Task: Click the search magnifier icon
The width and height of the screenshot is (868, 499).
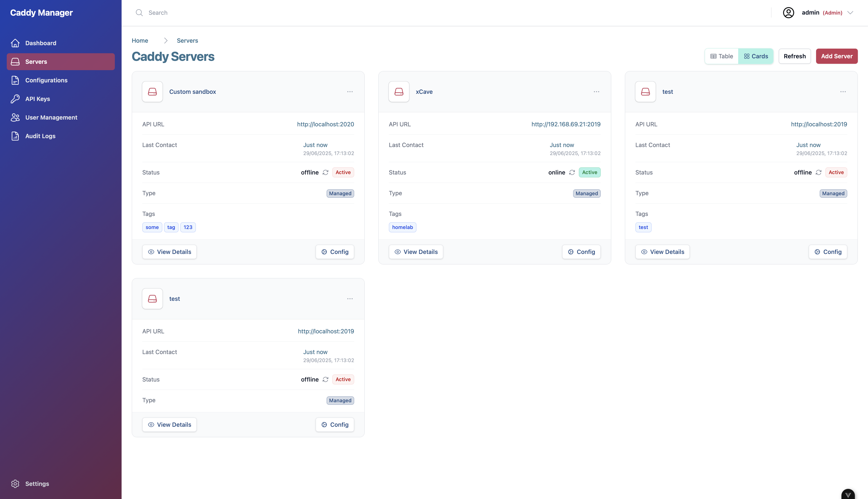Action: point(139,12)
